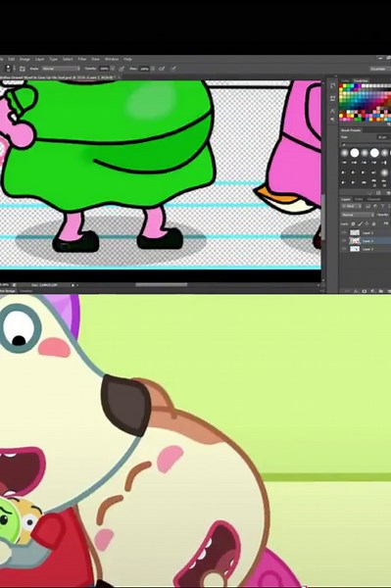Image resolution: width=391 pixels, height=588 pixels.
Task: Create a new group folder icon
Action: [x=381, y=291]
